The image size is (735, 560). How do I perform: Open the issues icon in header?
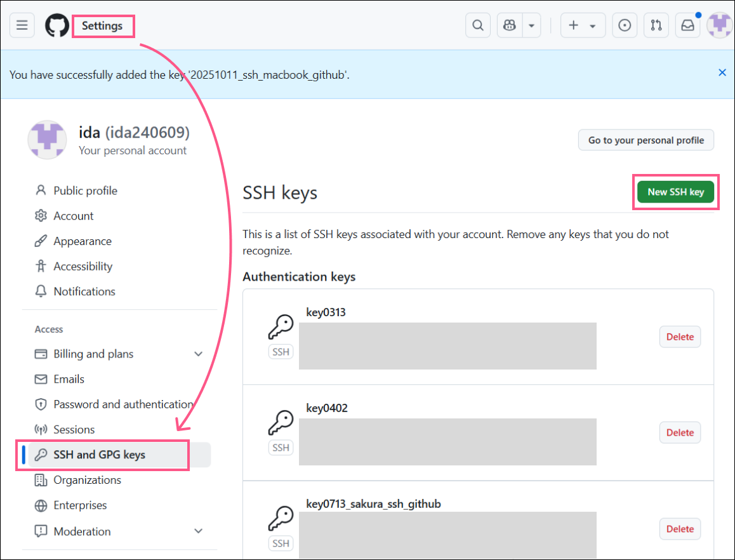[x=625, y=25]
